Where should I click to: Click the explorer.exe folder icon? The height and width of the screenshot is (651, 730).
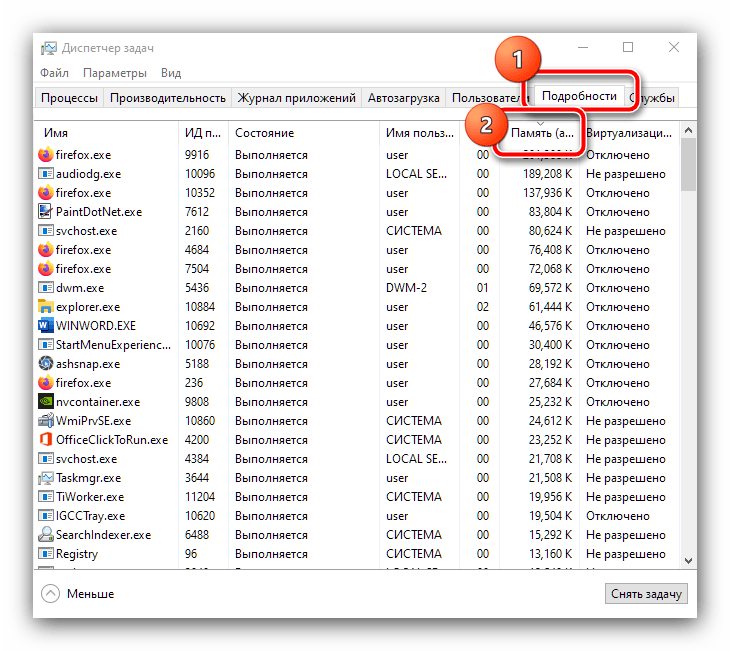[46, 307]
